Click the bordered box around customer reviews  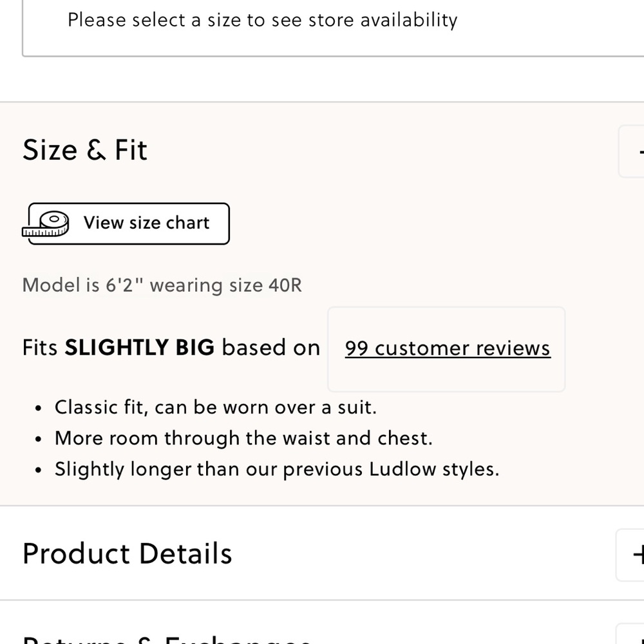tap(446, 349)
